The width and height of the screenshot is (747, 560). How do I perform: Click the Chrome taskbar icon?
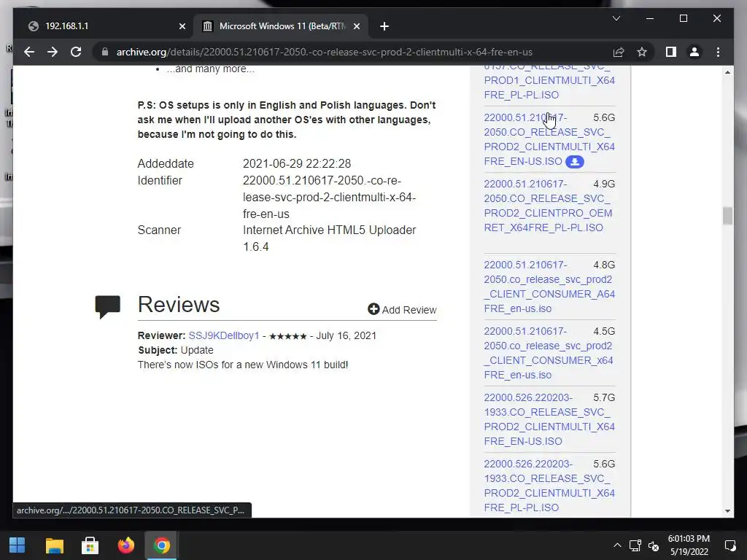point(161,545)
